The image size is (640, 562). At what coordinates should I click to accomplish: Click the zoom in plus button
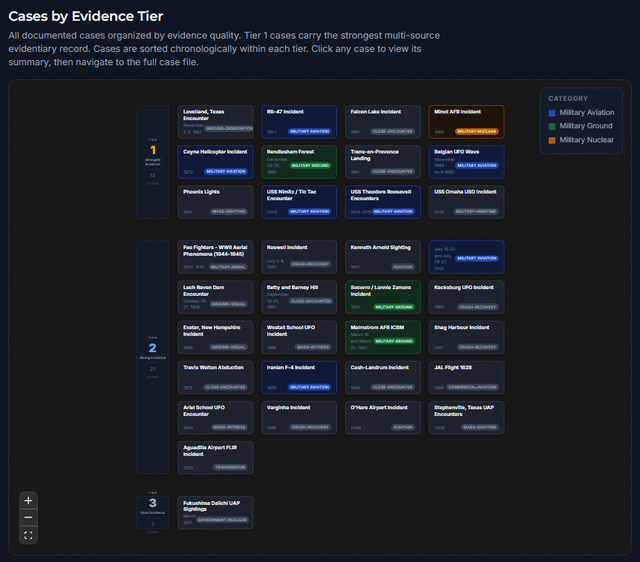[28, 500]
